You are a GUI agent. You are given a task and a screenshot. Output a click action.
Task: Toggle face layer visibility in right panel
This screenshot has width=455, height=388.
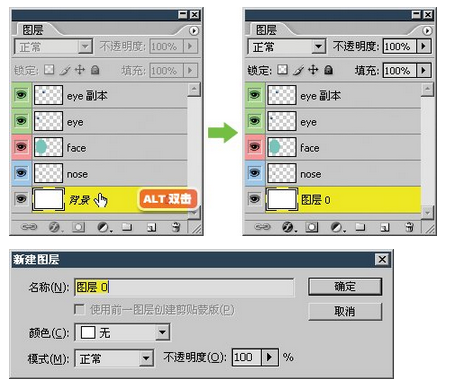click(255, 147)
